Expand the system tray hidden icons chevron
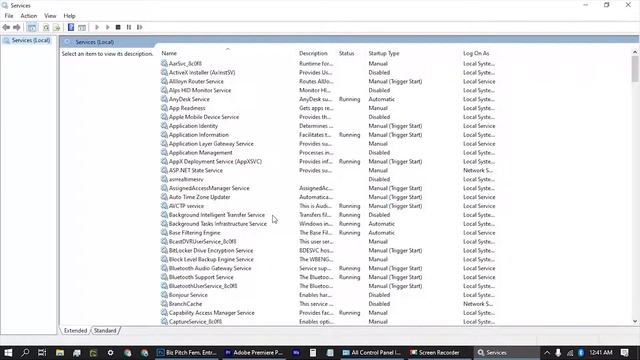This screenshot has width=640, height=360. 547,353
